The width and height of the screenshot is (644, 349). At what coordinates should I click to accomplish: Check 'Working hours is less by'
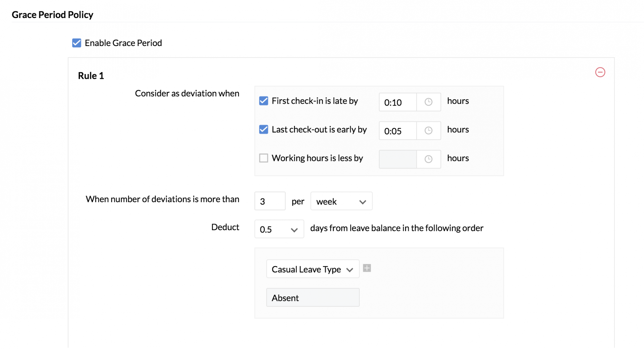tap(263, 158)
